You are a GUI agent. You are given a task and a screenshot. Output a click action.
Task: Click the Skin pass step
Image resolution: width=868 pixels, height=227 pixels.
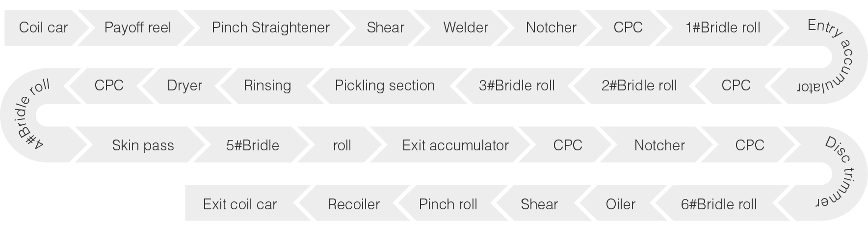(143, 145)
